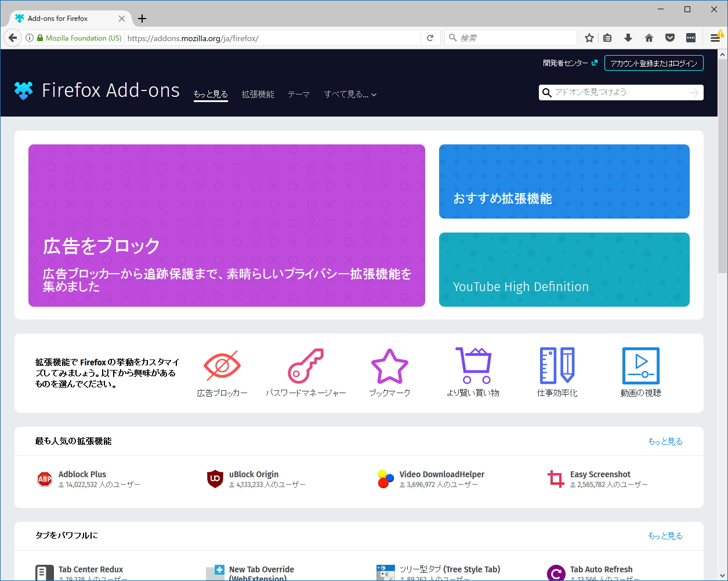Expand the すべて見る navigation dropdown

click(x=350, y=94)
